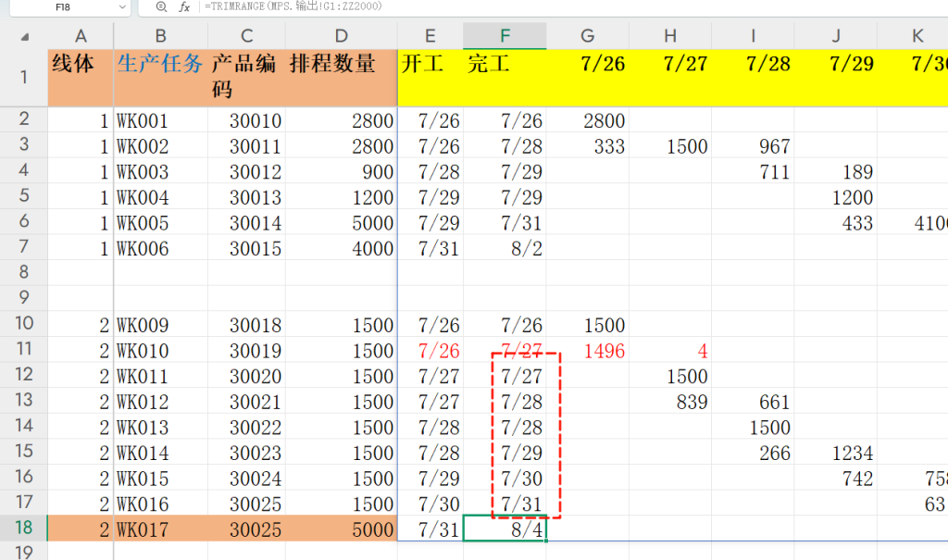Image resolution: width=948 pixels, height=560 pixels.
Task: Click value 711 in column I
Action: tap(753, 172)
